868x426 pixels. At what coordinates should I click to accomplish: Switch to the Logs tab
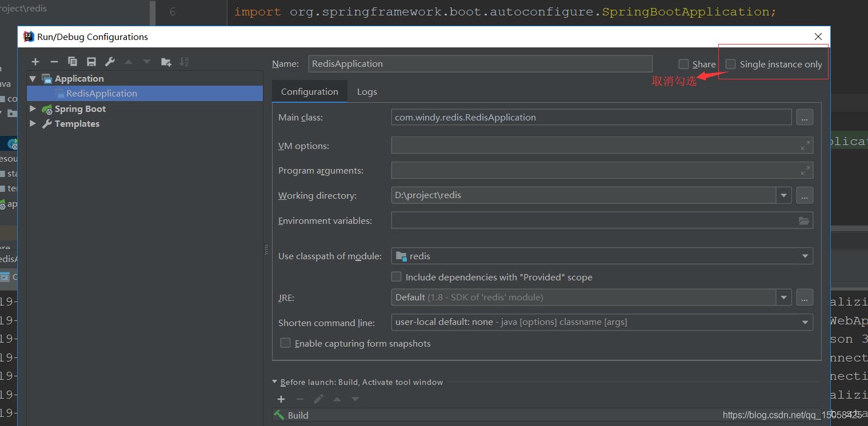click(367, 91)
